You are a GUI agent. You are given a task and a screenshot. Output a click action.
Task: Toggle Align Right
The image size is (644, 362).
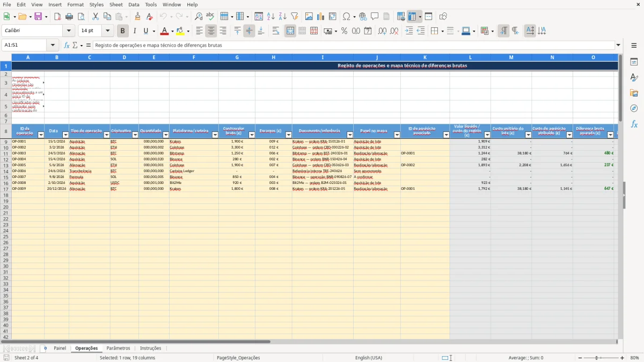(223, 31)
